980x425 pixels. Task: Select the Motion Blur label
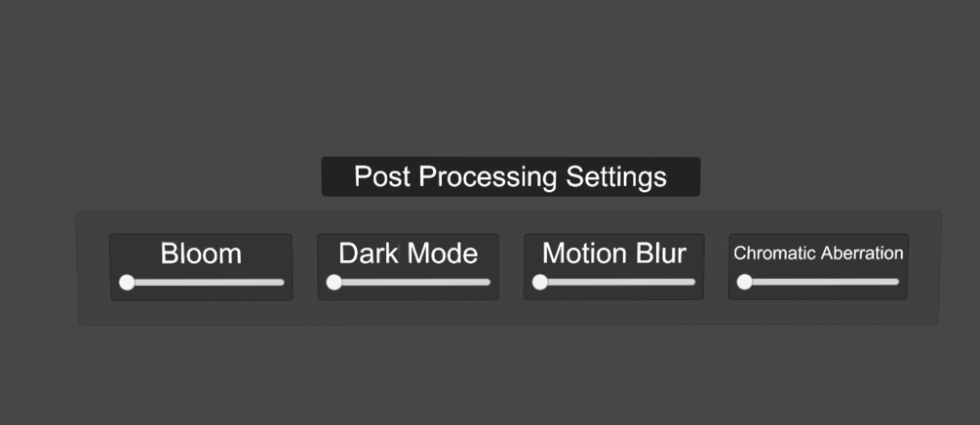(613, 254)
